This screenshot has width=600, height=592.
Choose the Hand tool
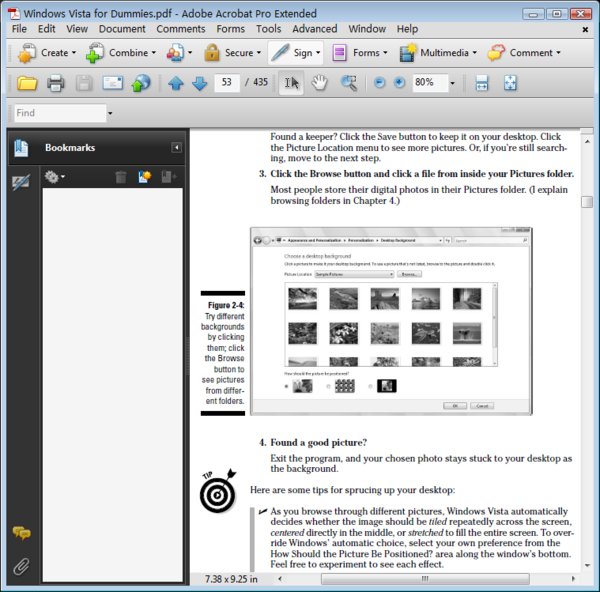(x=320, y=83)
